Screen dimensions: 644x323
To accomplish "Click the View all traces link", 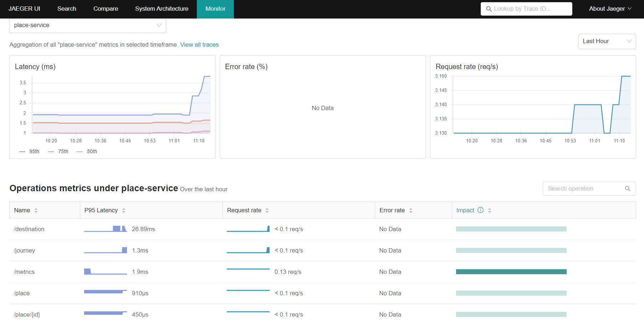I will click(x=199, y=45).
